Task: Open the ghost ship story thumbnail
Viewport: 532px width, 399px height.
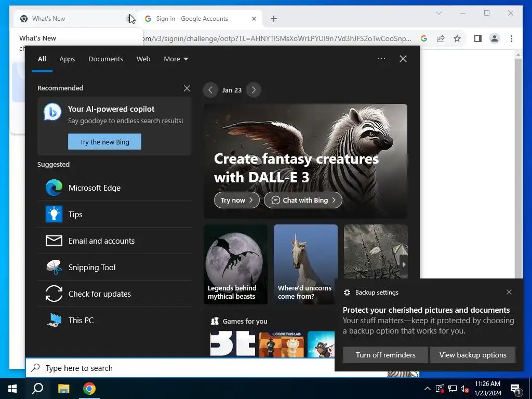Action: pyautogui.click(x=376, y=251)
